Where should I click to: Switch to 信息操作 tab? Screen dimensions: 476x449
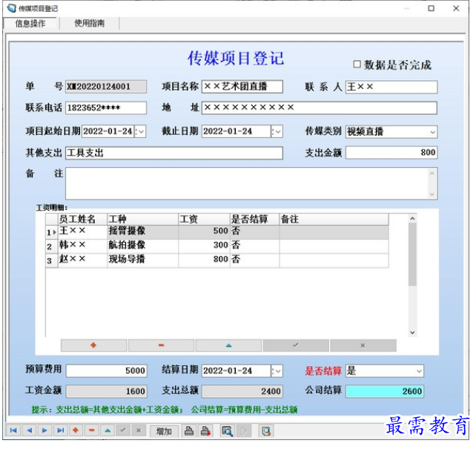coord(30,24)
